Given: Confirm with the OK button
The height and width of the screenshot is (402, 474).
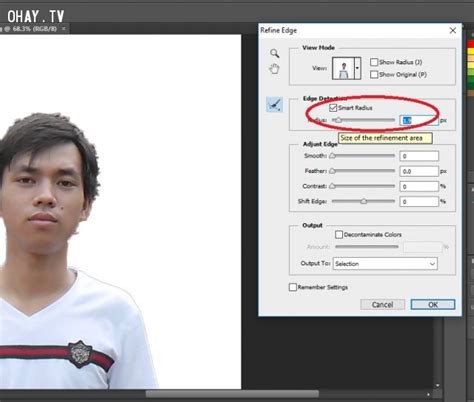Looking at the screenshot, I should (x=433, y=305).
